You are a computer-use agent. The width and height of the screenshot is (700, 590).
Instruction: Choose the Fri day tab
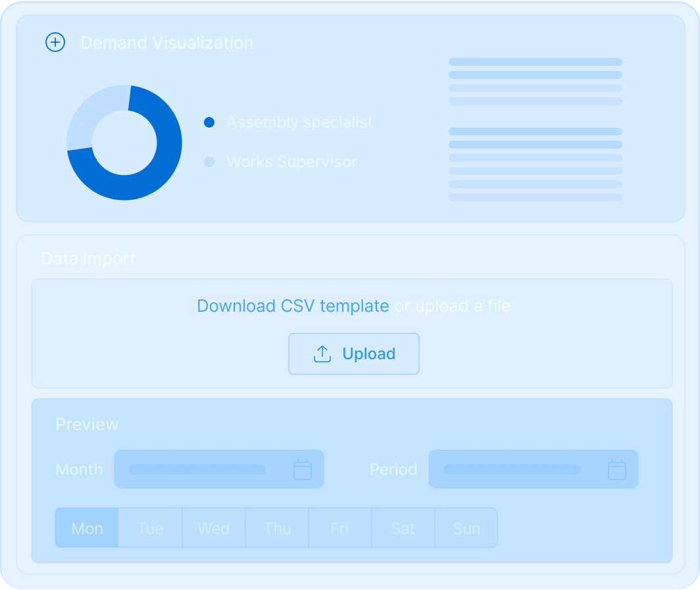[x=339, y=528]
